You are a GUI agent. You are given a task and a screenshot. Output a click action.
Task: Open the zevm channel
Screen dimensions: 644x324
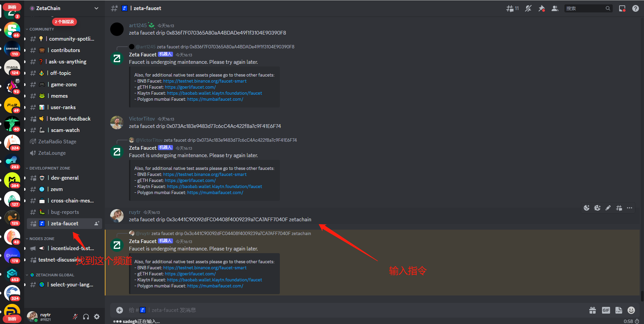pos(64,189)
